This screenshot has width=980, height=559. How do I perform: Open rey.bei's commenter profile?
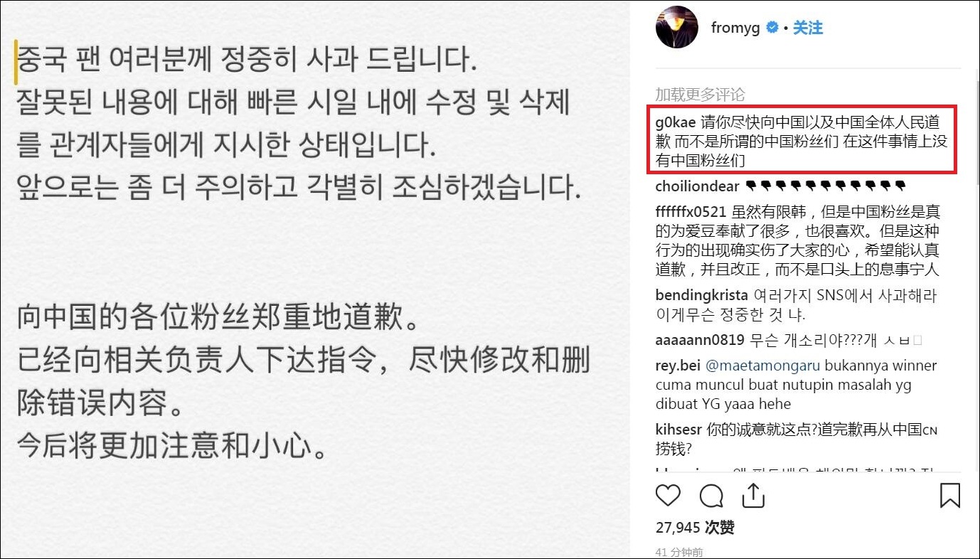click(678, 366)
